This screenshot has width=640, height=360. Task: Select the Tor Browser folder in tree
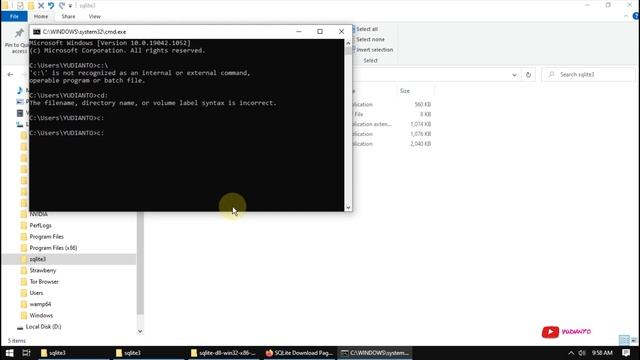(44, 282)
